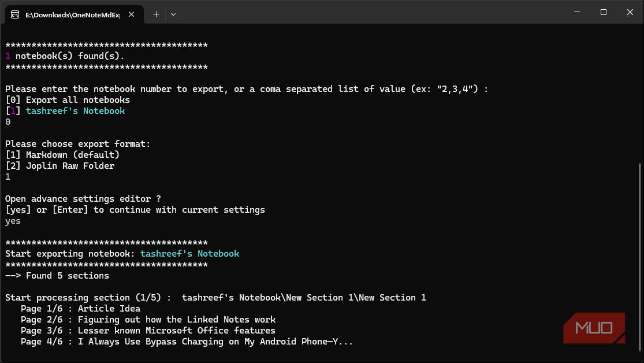The image size is (644, 363).
Task: Select the E:\Downloads\OneNoteMdExporter tab title
Action: click(x=72, y=15)
